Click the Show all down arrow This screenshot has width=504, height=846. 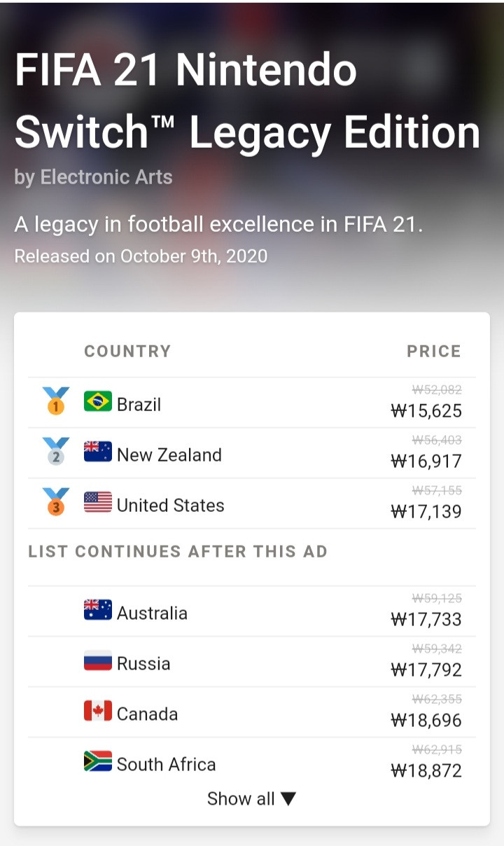288,799
